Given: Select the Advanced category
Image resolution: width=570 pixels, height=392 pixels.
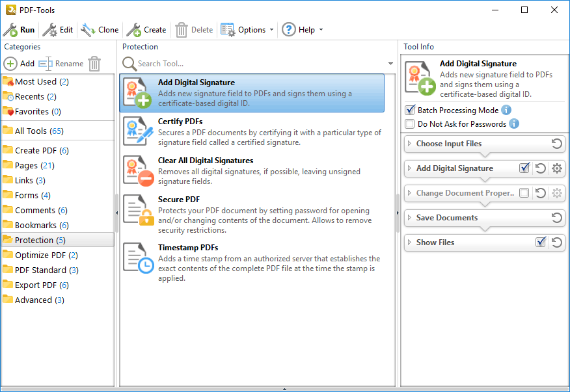Looking at the screenshot, I should click(x=57, y=300).
